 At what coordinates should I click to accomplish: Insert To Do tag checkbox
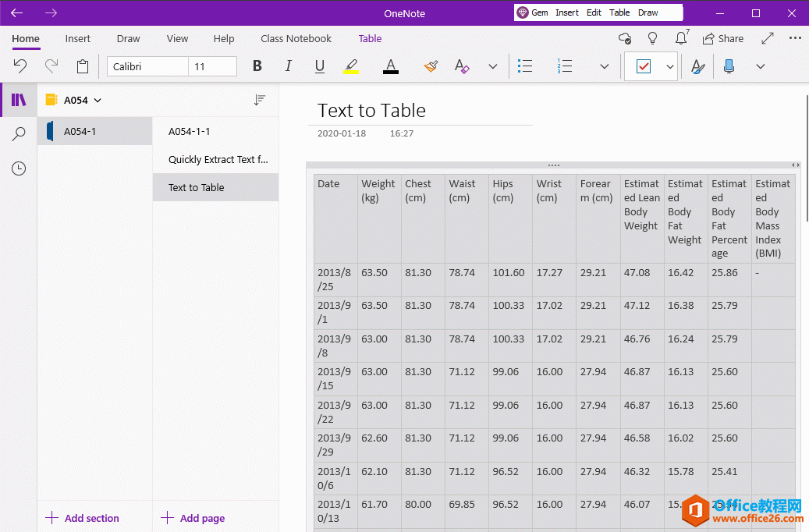click(644, 66)
